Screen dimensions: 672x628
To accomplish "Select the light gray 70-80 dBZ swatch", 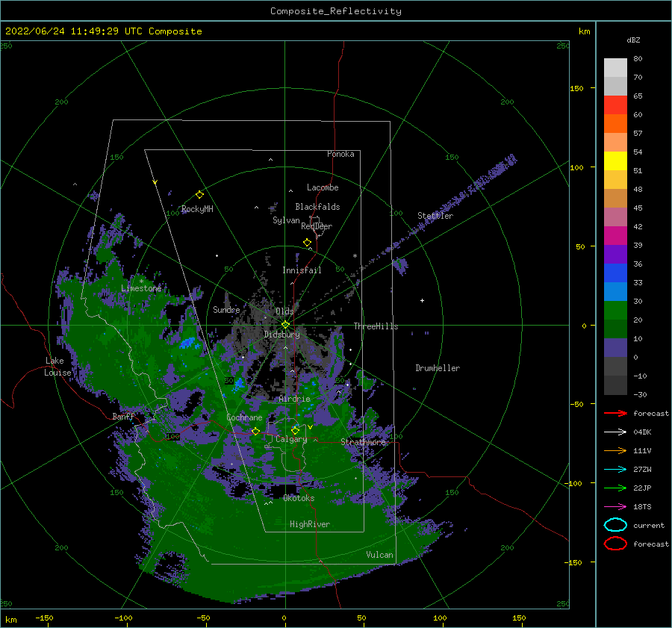I will [615, 68].
